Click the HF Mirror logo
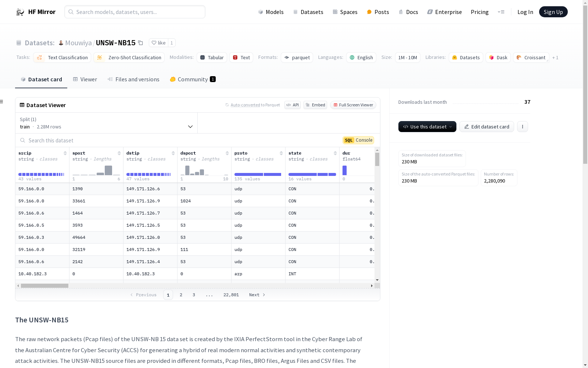The height and width of the screenshot is (368, 588). tap(36, 11)
